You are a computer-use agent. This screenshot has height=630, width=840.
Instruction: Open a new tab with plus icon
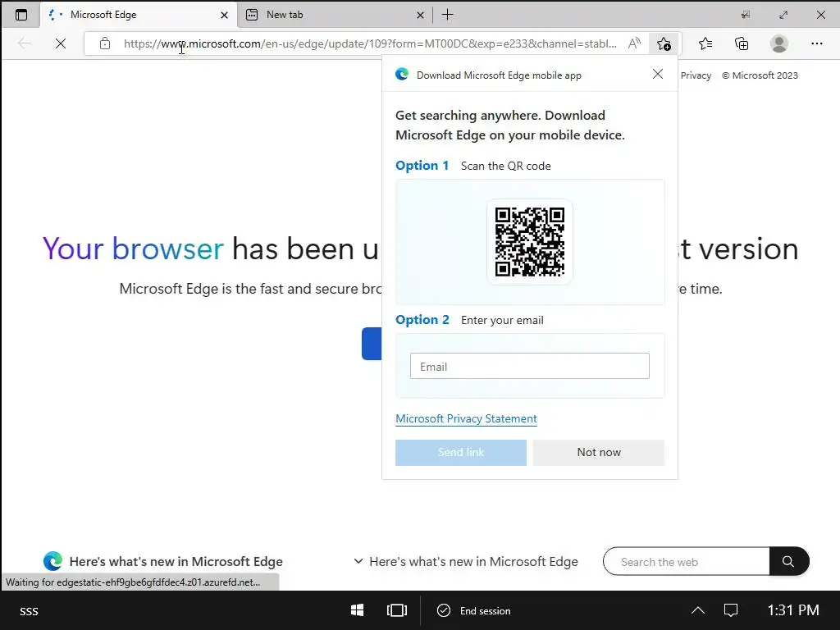[447, 15]
